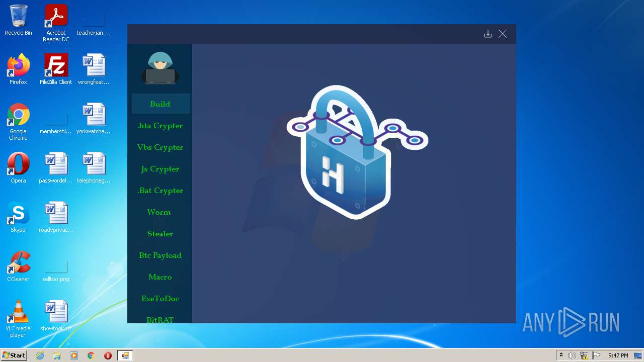The height and width of the screenshot is (362, 644).
Task: Open the Btc Payload section
Action: [x=160, y=255]
